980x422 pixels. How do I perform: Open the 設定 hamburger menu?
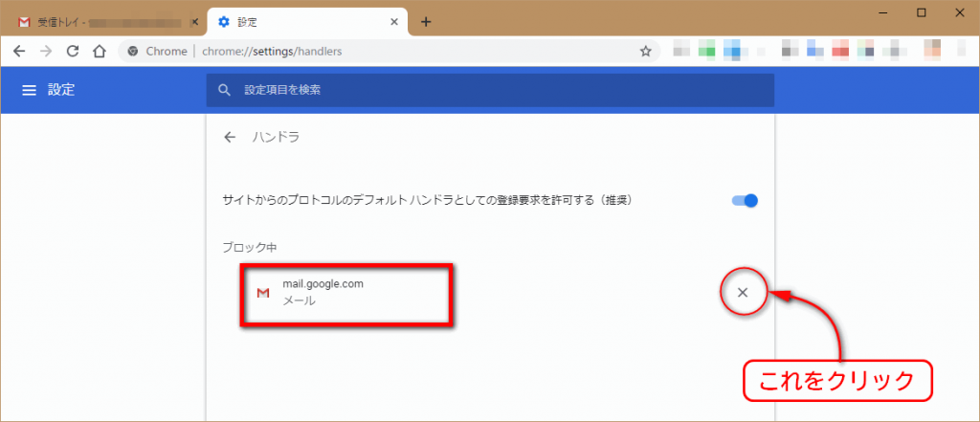point(29,90)
